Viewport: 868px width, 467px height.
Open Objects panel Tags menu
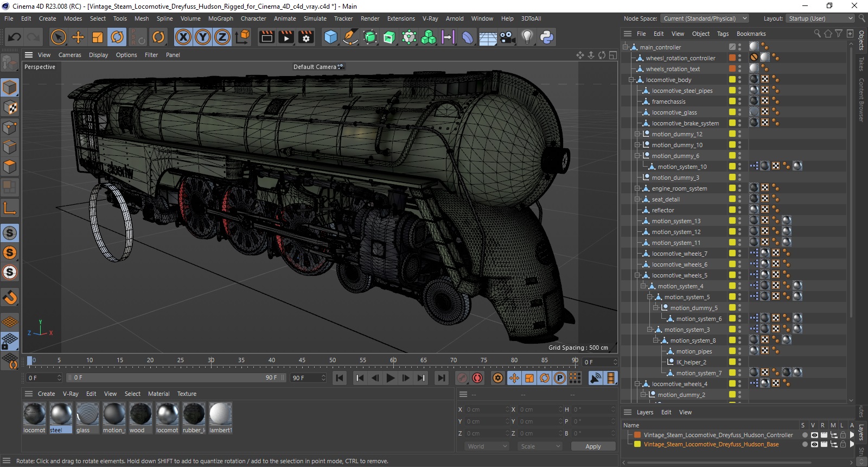click(723, 34)
